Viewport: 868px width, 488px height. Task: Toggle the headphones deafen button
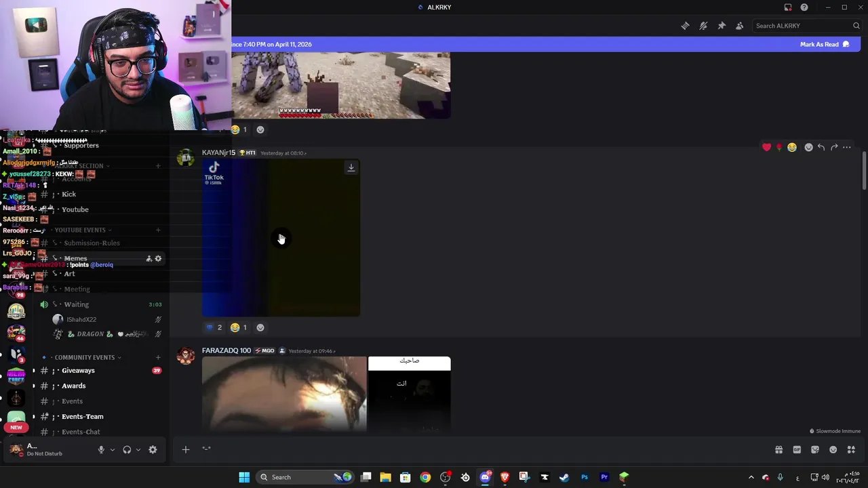[127, 449]
